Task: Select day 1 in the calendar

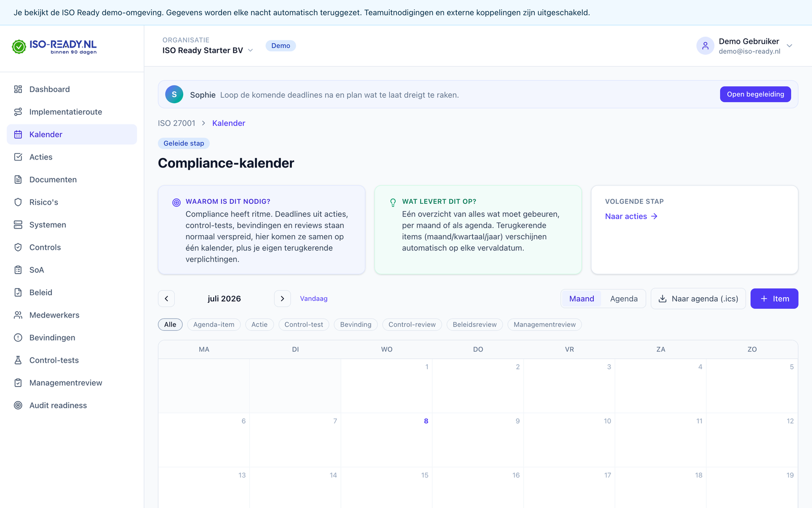Action: click(x=386, y=386)
